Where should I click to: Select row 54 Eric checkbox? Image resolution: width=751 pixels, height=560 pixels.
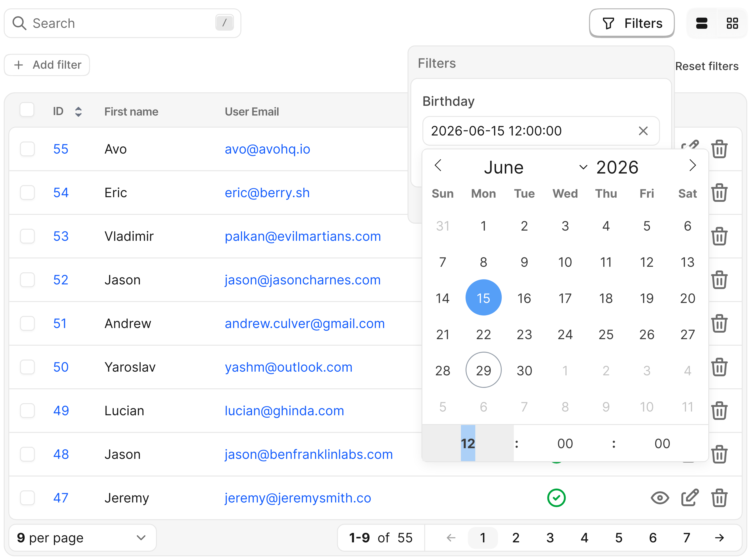coord(27,193)
